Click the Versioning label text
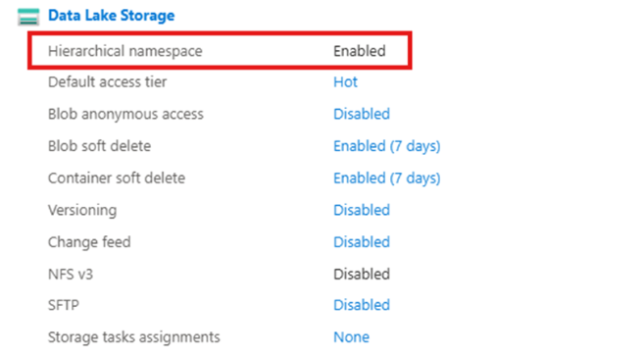 pyautogui.click(x=82, y=210)
